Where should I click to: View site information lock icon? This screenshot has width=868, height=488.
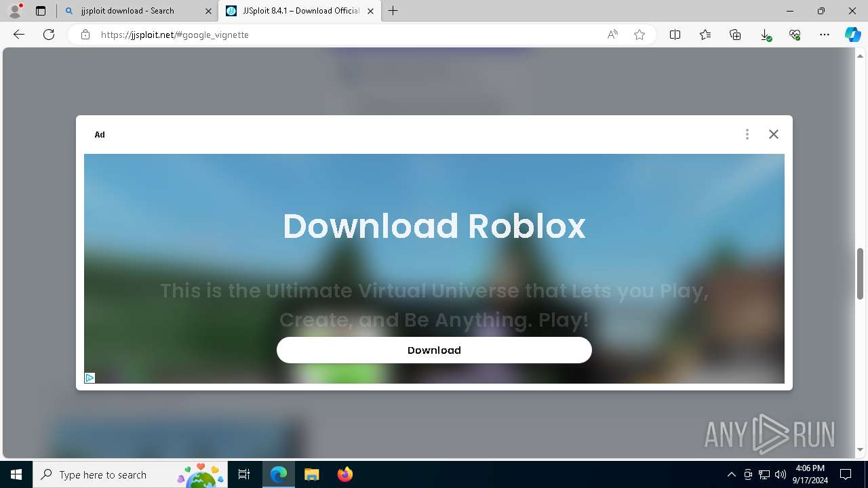(85, 35)
